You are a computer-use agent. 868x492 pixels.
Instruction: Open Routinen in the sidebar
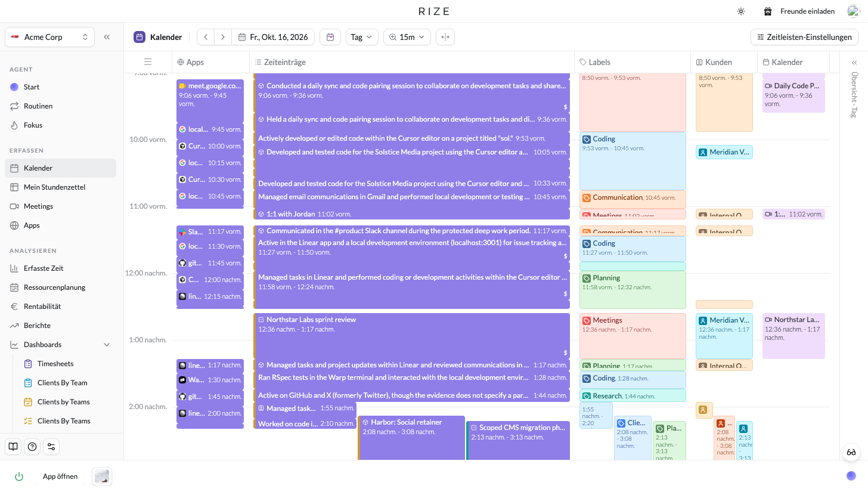point(60,106)
